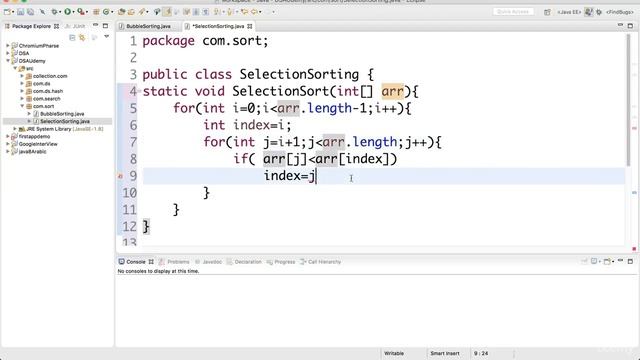Select the firstappdemo project

(x=34, y=136)
